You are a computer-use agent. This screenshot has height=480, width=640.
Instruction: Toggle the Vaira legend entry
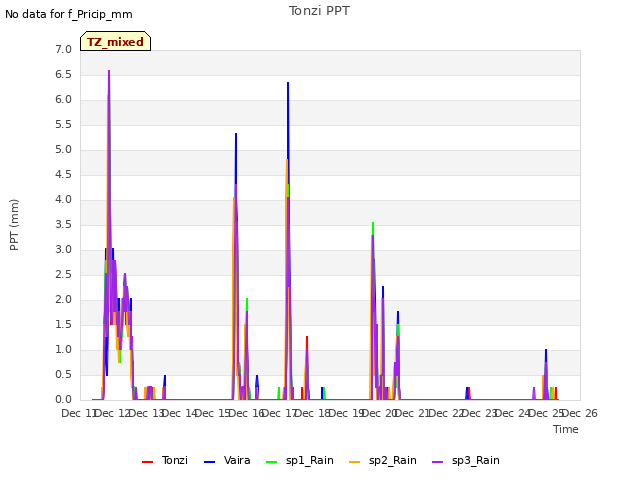[227, 460]
